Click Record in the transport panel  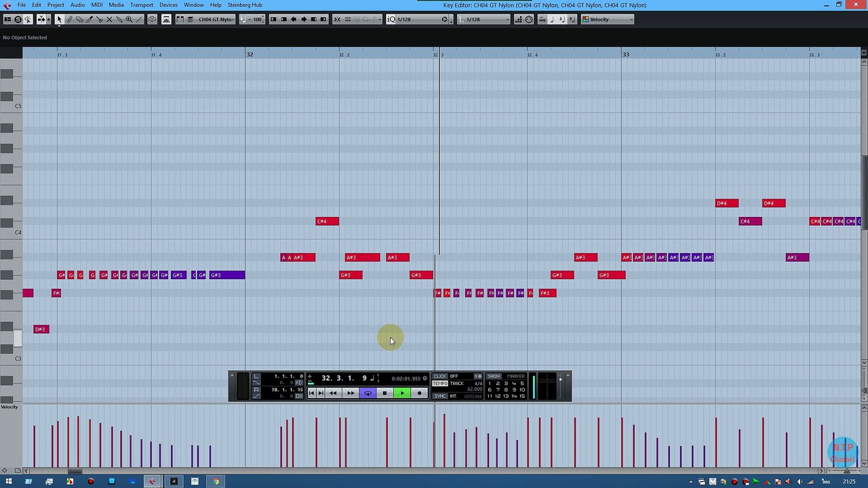pyautogui.click(x=420, y=393)
